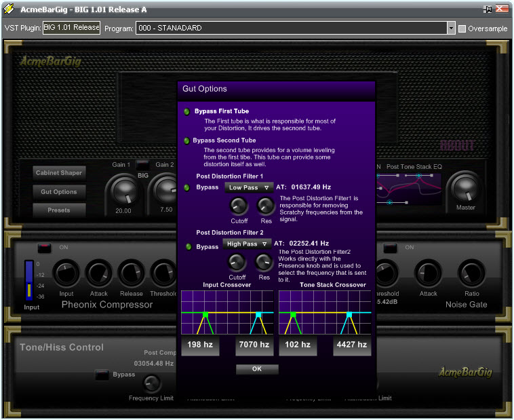The image size is (514, 420).
Task: Open the Low Pass filter type dropdown
Action: [249, 187]
